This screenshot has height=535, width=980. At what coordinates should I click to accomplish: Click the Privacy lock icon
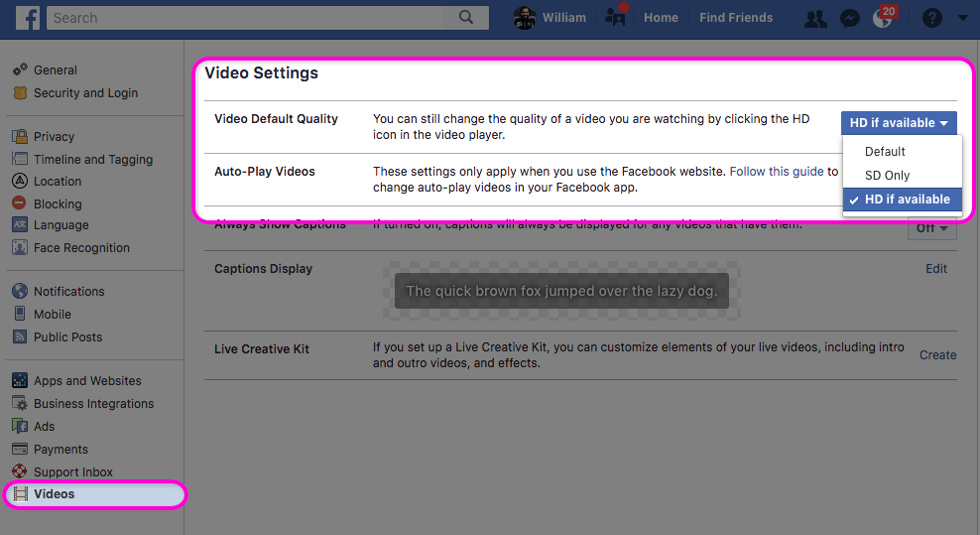(x=20, y=136)
